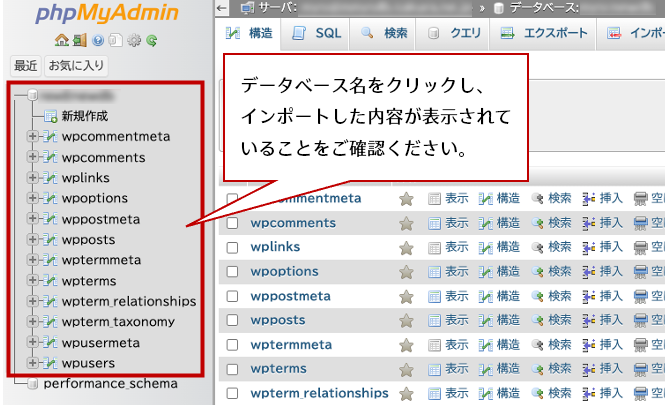The width and height of the screenshot is (668, 405).
Task: Expand the wppostmeta tree node
Action: pyautogui.click(x=32, y=218)
